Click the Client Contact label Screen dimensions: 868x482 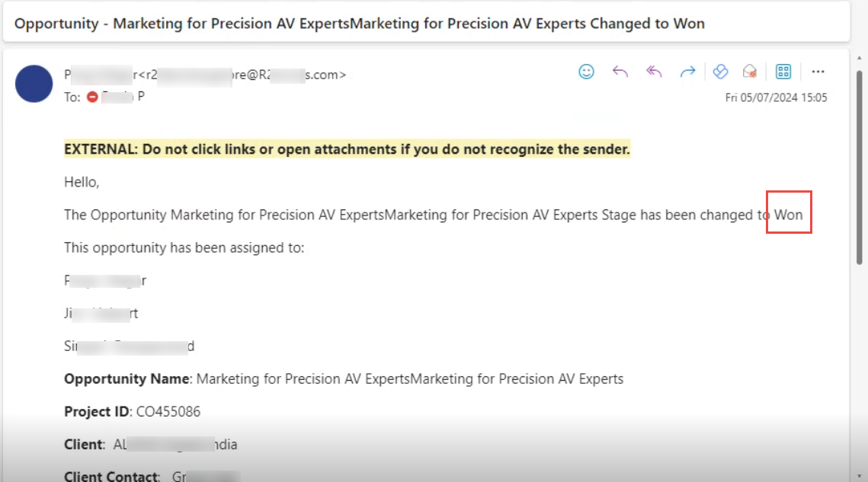pos(111,477)
